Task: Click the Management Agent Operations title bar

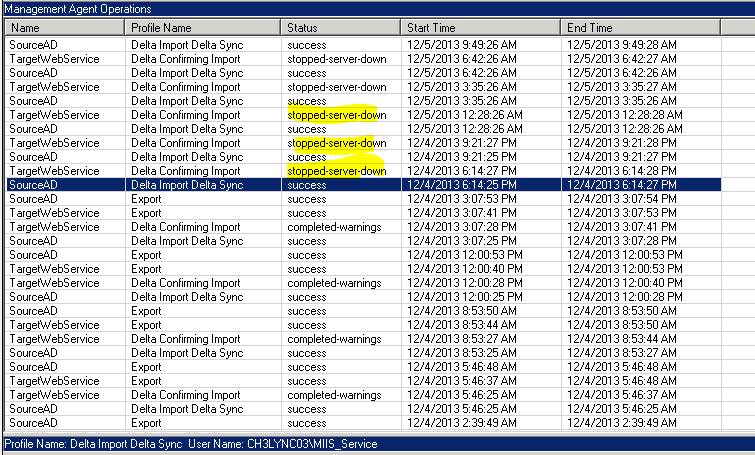Action: point(379,9)
